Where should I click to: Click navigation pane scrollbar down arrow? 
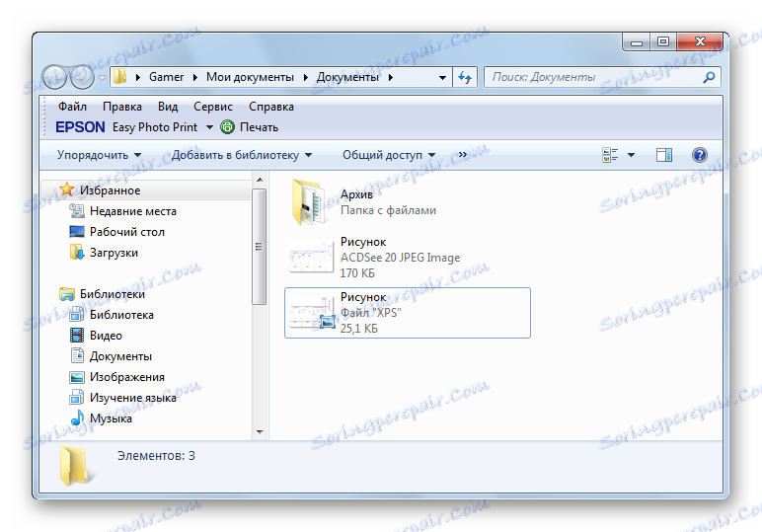click(x=260, y=432)
